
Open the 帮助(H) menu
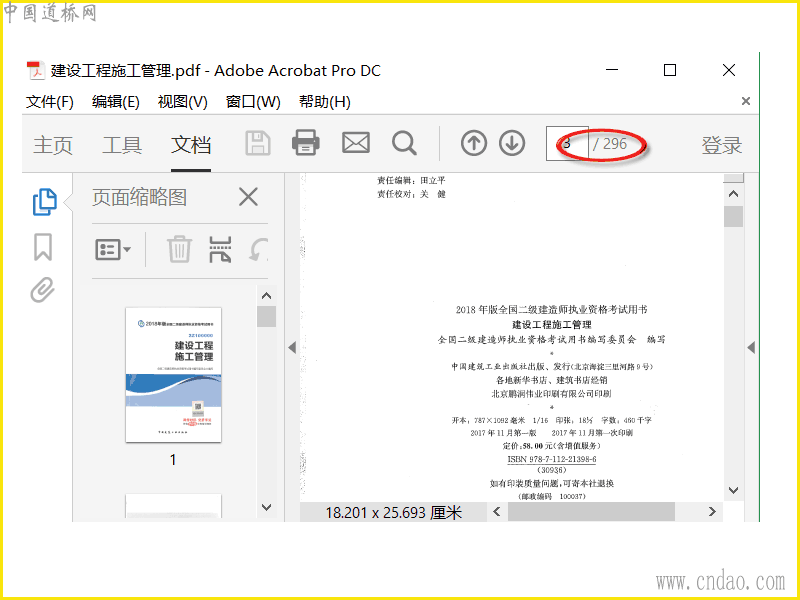[324, 102]
